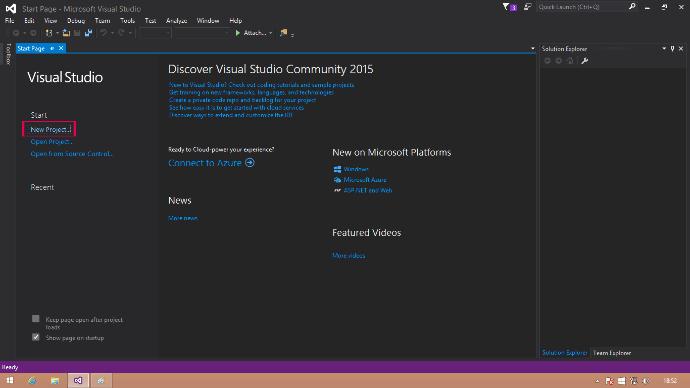Open the View menu
This screenshot has width=690, height=388.
point(50,21)
